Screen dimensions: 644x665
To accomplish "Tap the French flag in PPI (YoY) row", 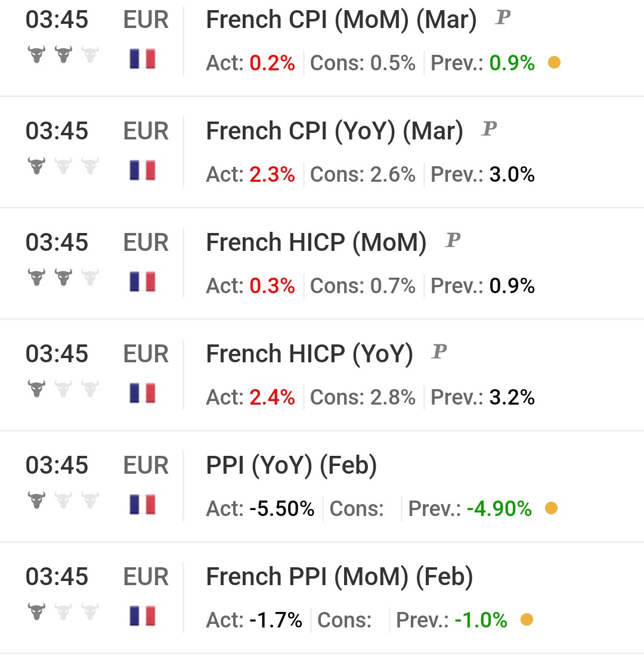I will tap(143, 505).
